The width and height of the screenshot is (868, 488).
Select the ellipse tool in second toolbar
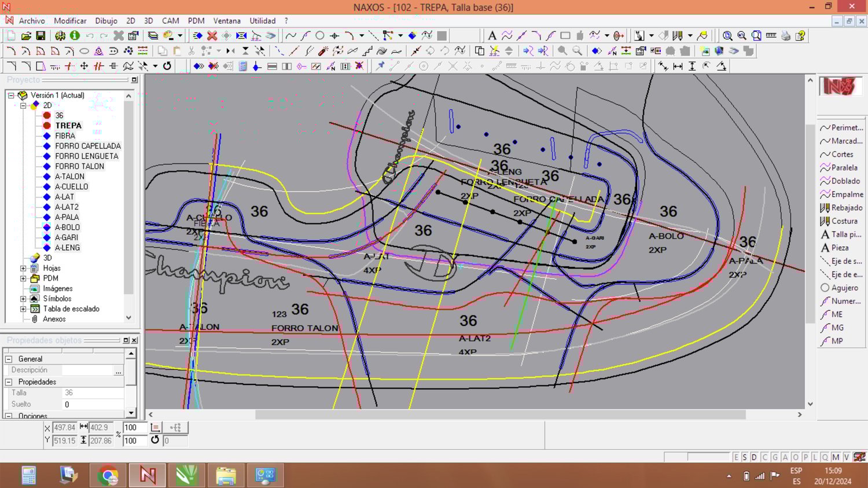pos(84,51)
